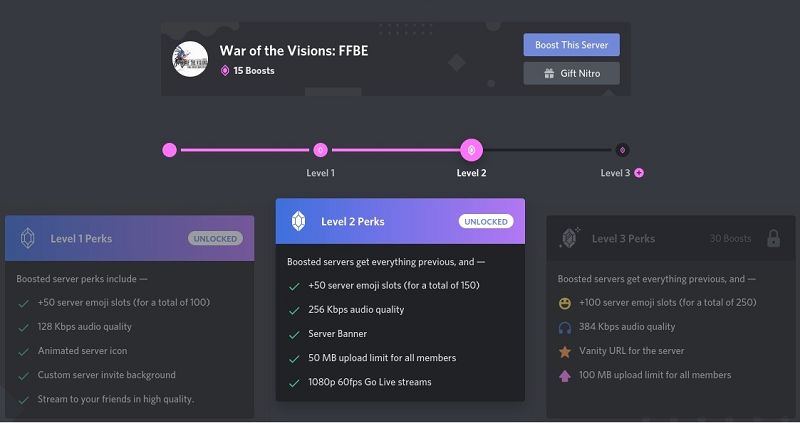The image size is (800, 423).
Task: Click the smiley emoji icon for +100 emoji slots
Action: point(565,303)
